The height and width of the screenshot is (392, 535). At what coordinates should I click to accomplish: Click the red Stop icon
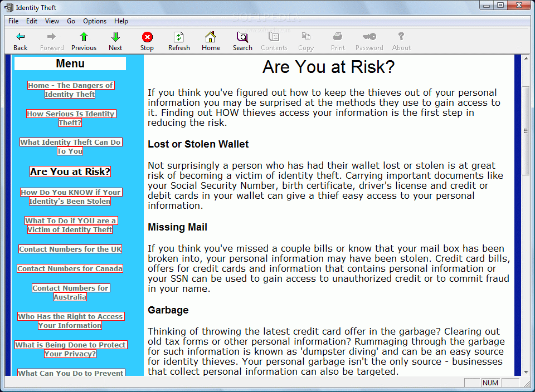pos(147,37)
